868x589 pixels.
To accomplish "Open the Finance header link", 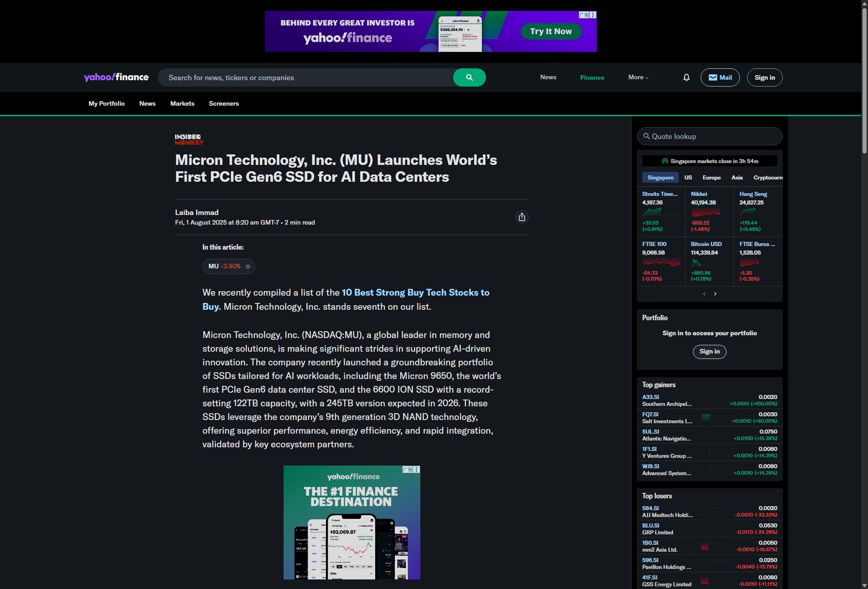I will click(x=592, y=77).
